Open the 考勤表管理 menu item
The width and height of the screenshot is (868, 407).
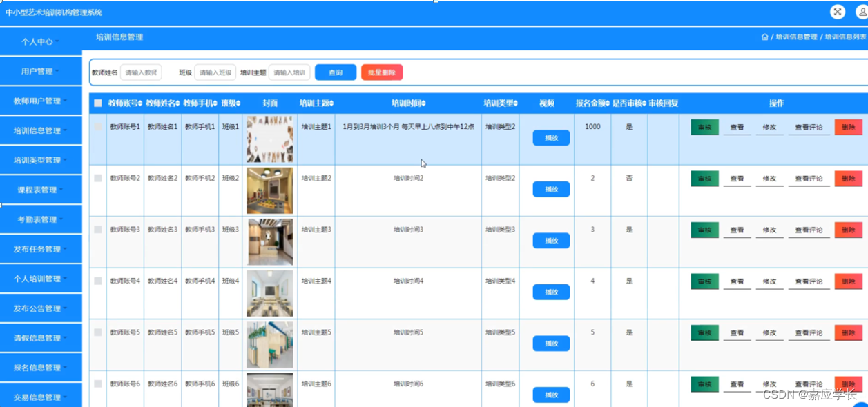41,219
